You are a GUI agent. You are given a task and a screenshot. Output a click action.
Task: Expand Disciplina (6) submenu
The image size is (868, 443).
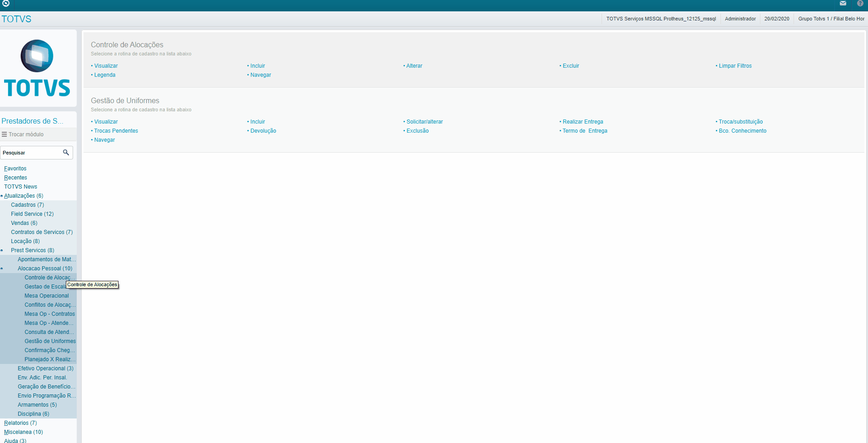tap(33, 414)
